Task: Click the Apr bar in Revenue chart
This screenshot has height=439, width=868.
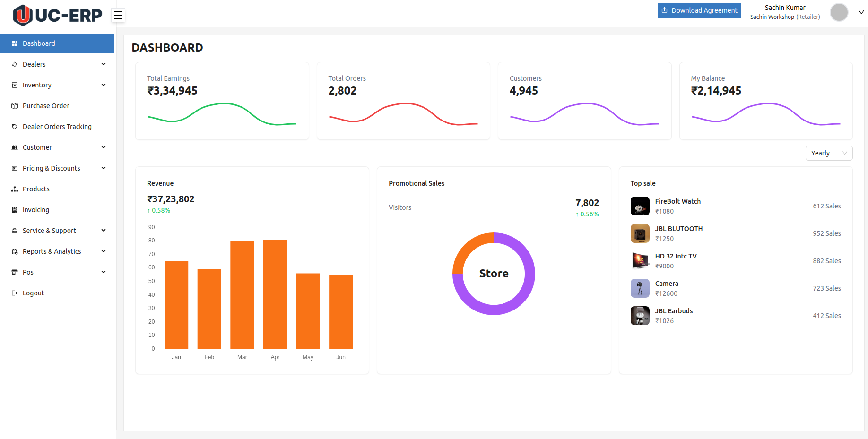Action: pos(275,294)
